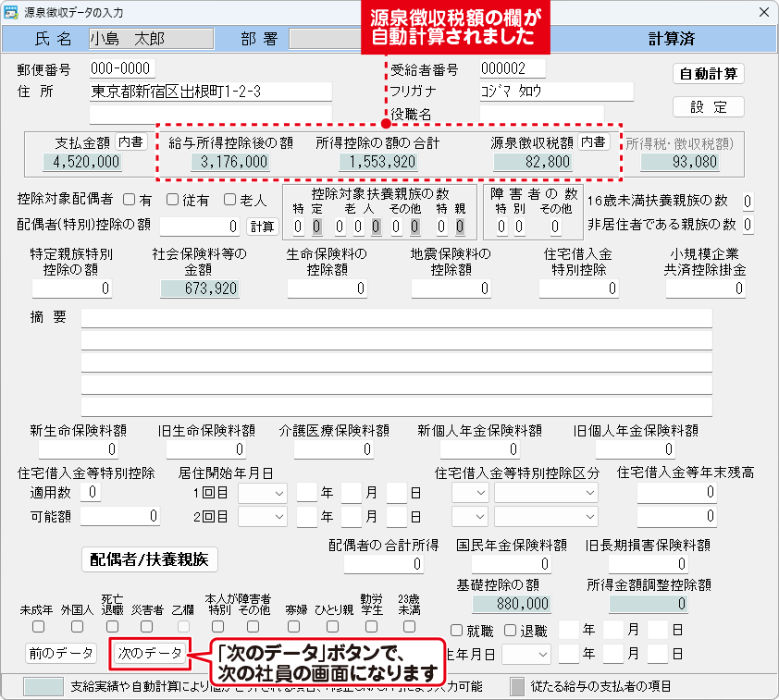
Task: Open the 生年月日 era dropdown
Action: pos(526,654)
